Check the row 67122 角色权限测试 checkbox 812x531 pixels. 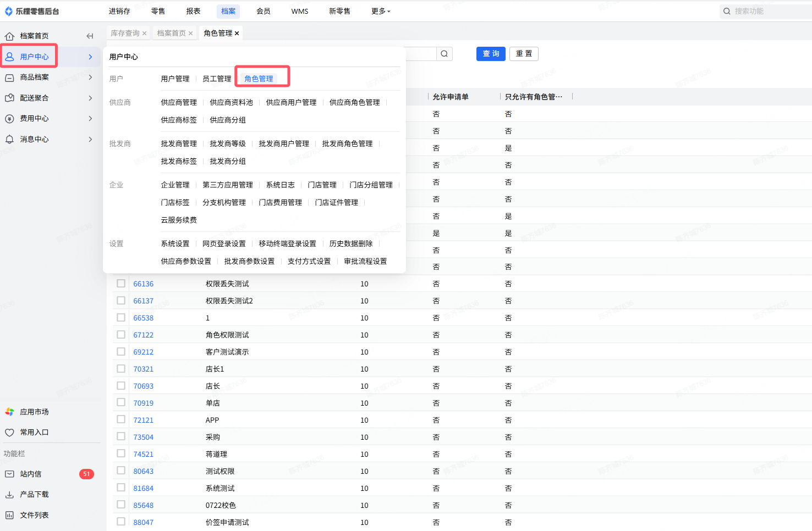click(121, 335)
